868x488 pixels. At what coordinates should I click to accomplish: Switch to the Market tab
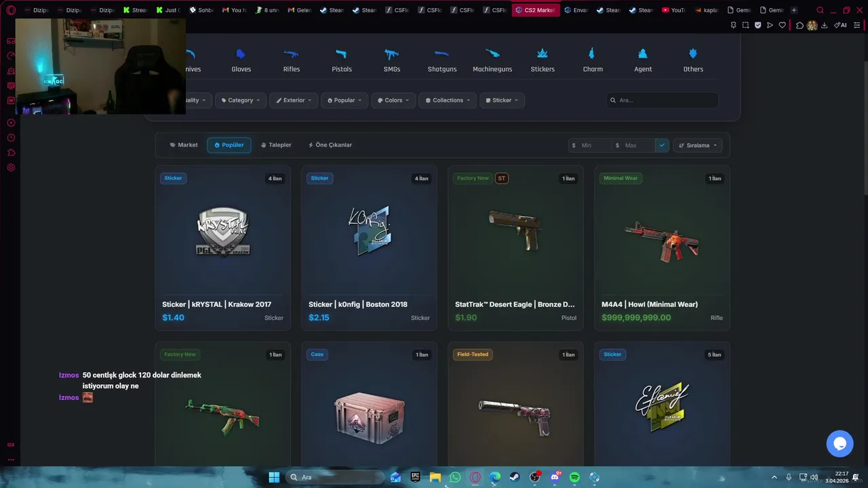pos(184,145)
